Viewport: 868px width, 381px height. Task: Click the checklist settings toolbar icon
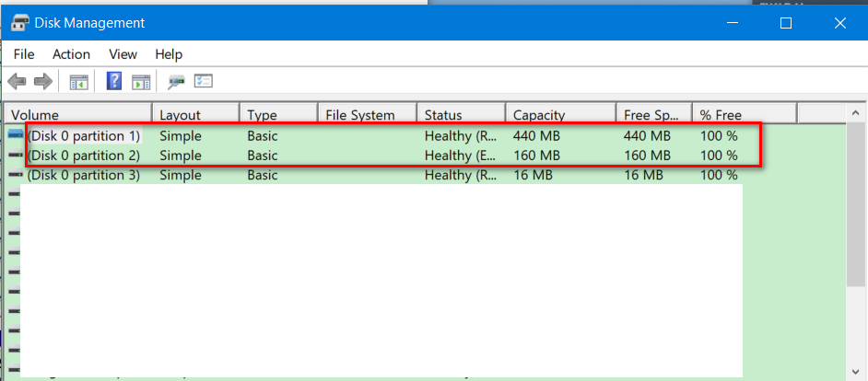(203, 82)
